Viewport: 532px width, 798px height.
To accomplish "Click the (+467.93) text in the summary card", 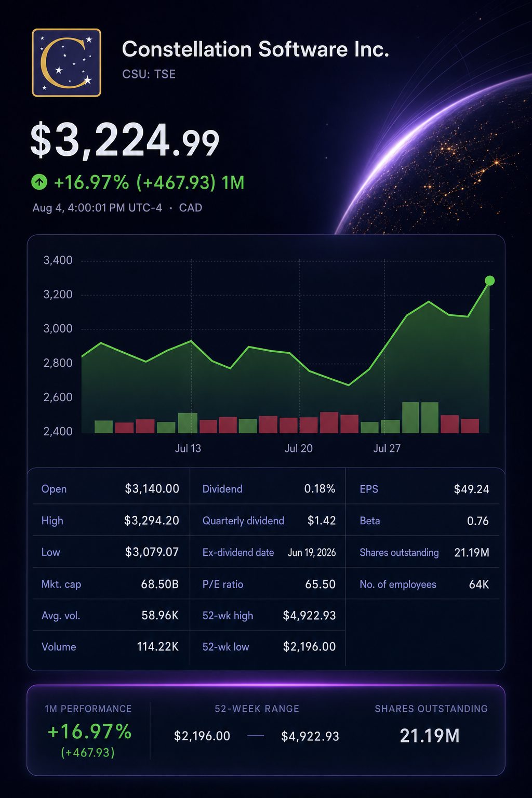I will 88,752.
